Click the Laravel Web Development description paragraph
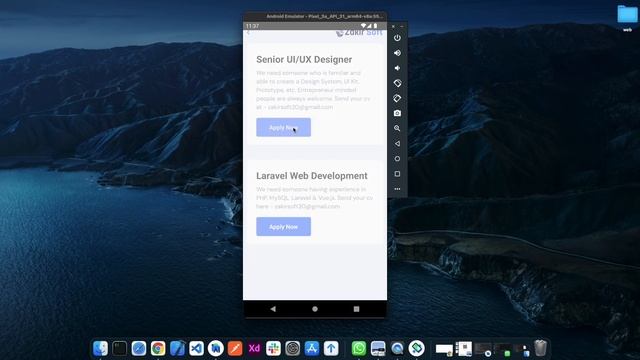The height and width of the screenshot is (360, 640). tap(314, 198)
